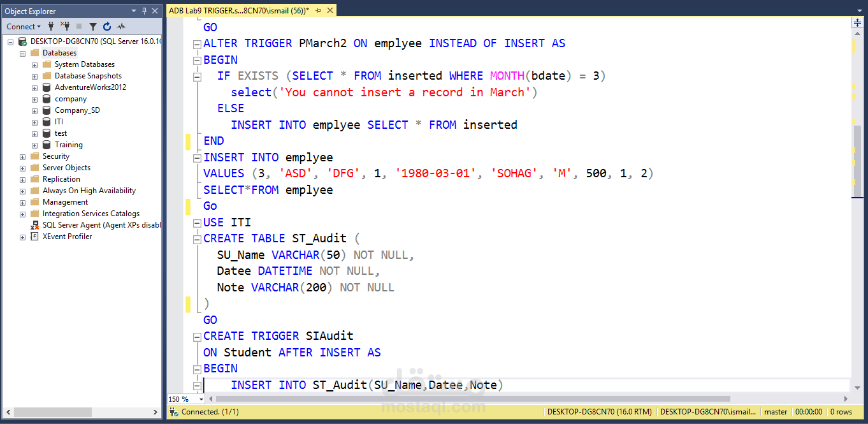Select the ADB Lab9 TRIGGER tab title
The height and width of the screenshot is (424, 868).
pyautogui.click(x=239, y=11)
